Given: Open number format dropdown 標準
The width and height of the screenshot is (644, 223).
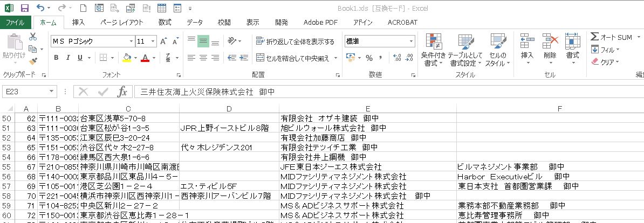Looking at the screenshot, I should pos(412,41).
